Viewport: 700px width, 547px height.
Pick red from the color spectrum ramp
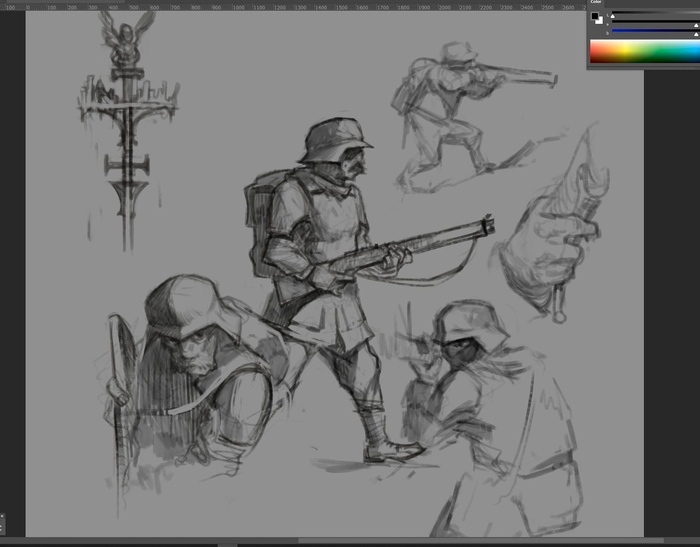(x=593, y=52)
